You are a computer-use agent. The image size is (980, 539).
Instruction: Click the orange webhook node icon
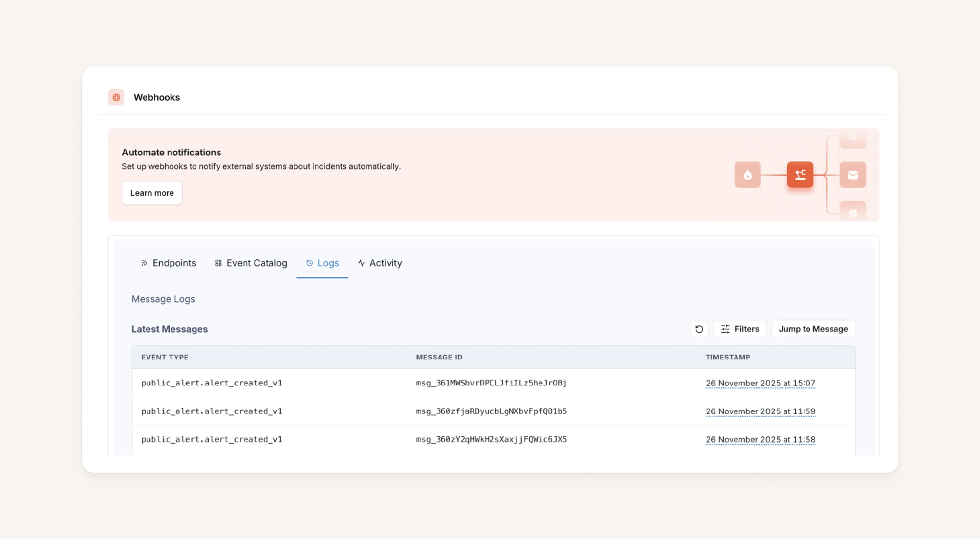pos(800,175)
